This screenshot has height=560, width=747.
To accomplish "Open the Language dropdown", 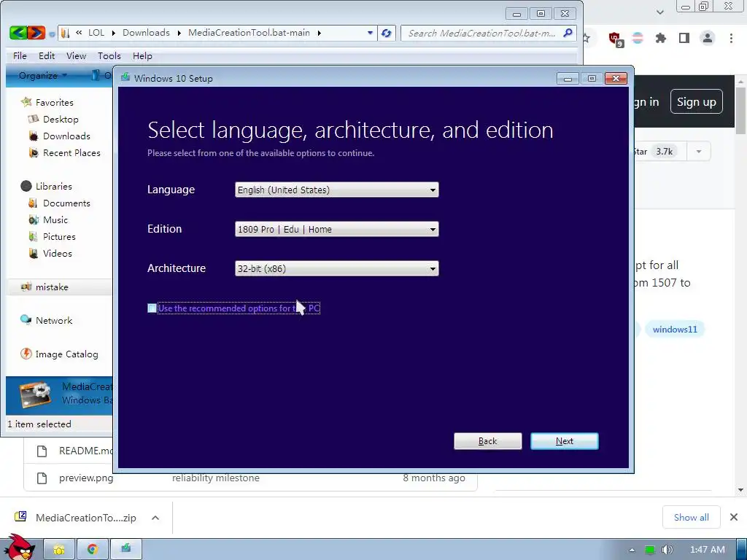I will 337,190.
